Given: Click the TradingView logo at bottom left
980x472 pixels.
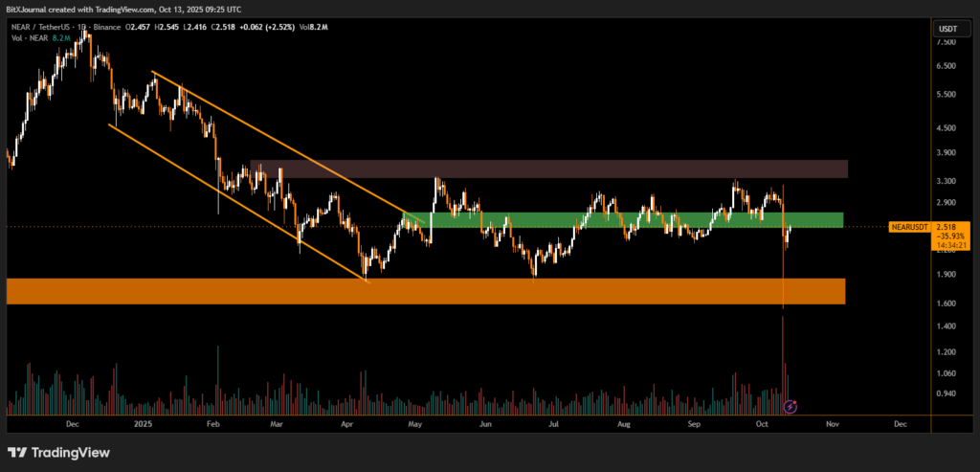Looking at the screenshot, I should (57, 453).
